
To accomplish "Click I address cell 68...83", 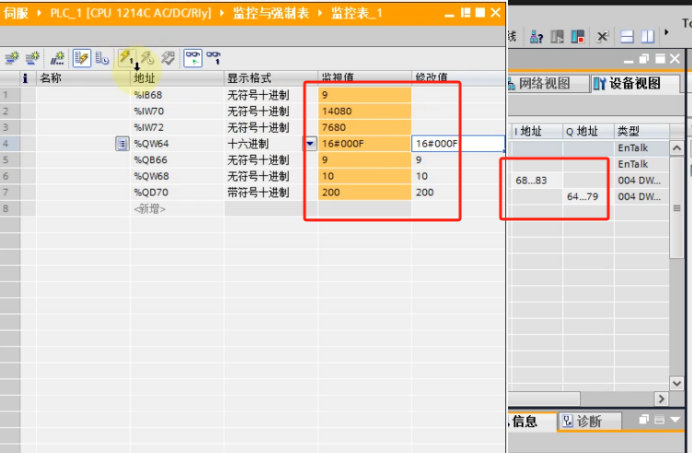I will click(537, 180).
